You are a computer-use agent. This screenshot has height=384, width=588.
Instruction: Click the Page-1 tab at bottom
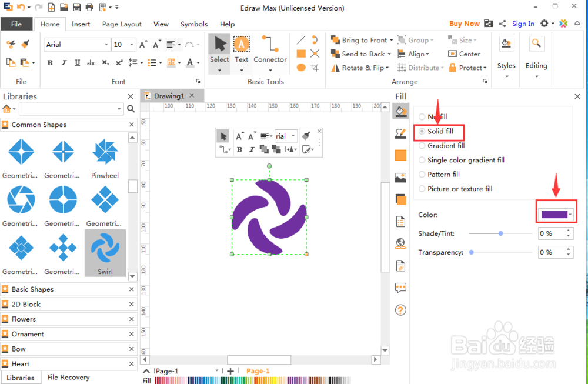coord(258,371)
